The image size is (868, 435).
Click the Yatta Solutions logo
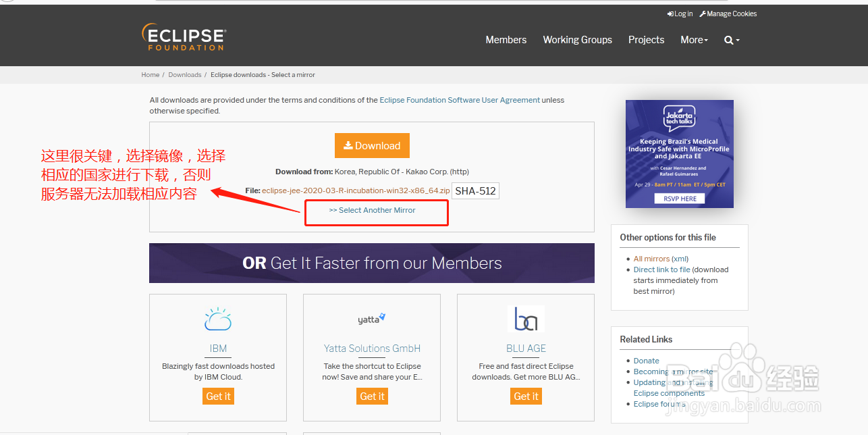[x=372, y=319]
